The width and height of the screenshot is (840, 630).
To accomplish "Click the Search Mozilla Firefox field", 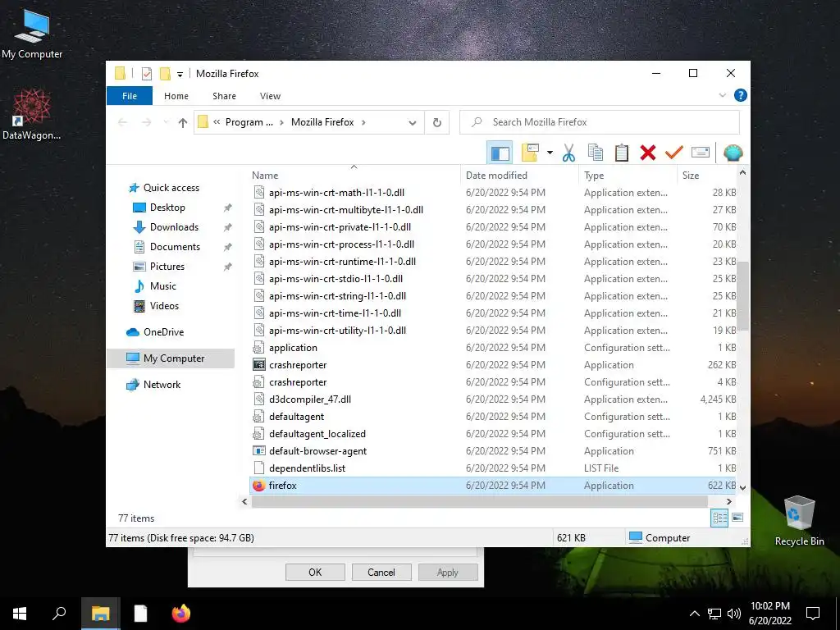I will click(600, 122).
